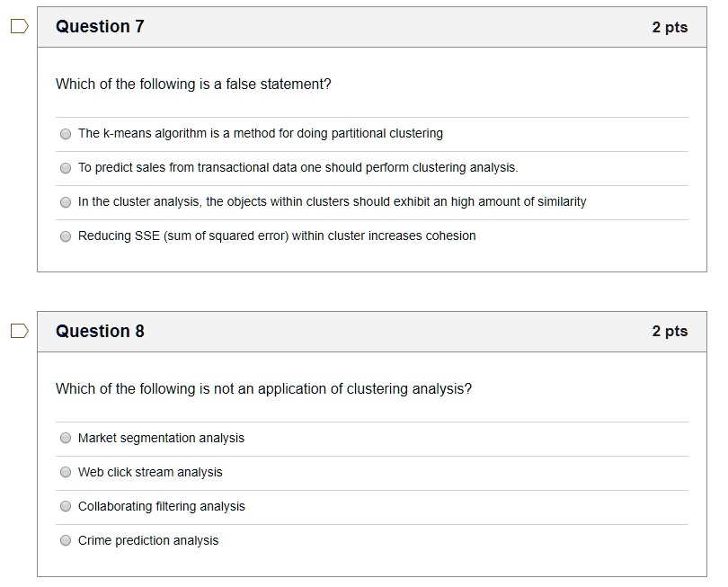Screen dimensions: 728x587
Task: Pick the Crime prediction analysis radio button
Action: tap(66, 540)
